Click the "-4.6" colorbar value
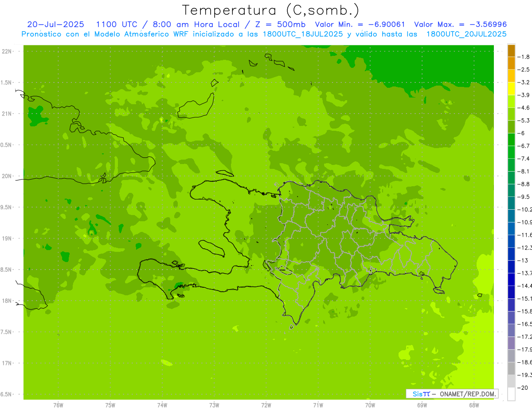The image size is (532, 411). point(524,108)
